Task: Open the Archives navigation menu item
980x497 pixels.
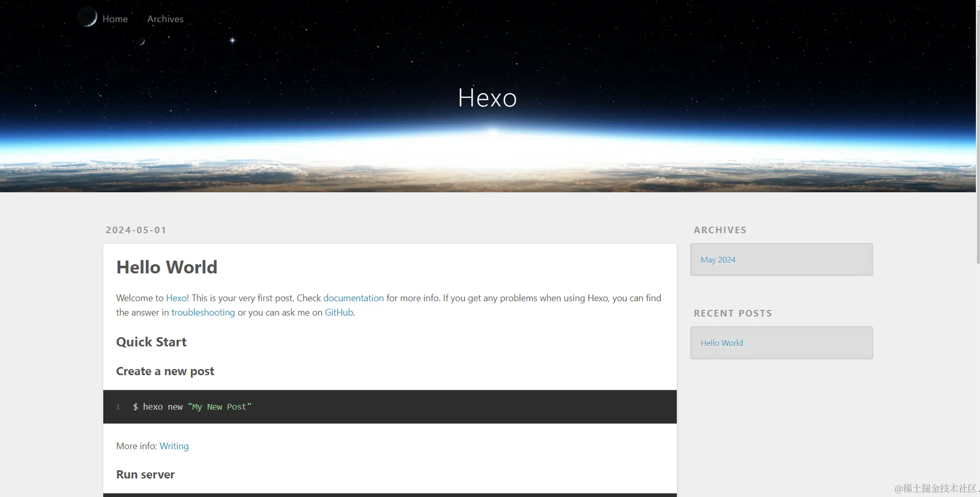Action: pyautogui.click(x=165, y=19)
